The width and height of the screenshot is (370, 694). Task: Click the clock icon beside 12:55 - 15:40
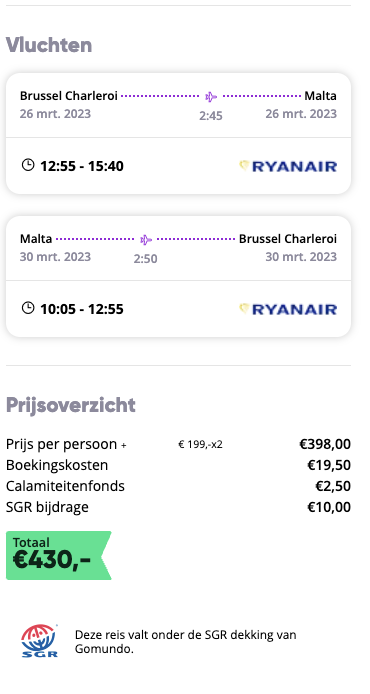tap(28, 165)
